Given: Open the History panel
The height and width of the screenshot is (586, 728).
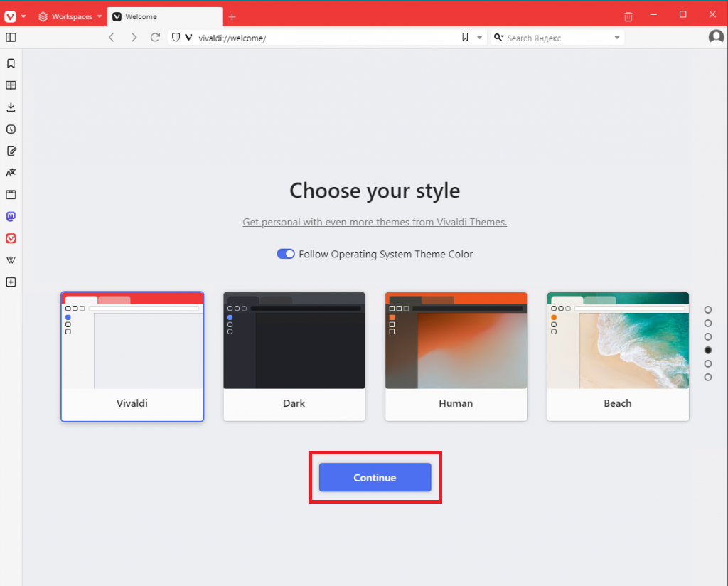Looking at the screenshot, I should (11, 129).
